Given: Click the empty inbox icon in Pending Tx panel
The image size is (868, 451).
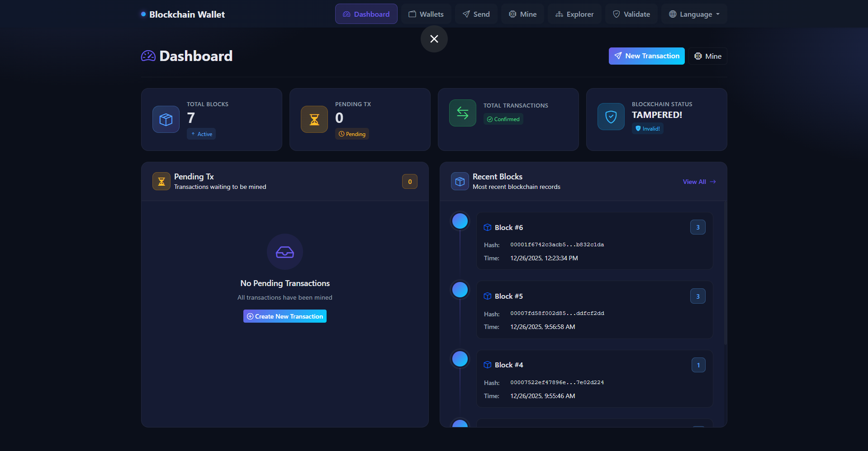Looking at the screenshot, I should (285, 252).
